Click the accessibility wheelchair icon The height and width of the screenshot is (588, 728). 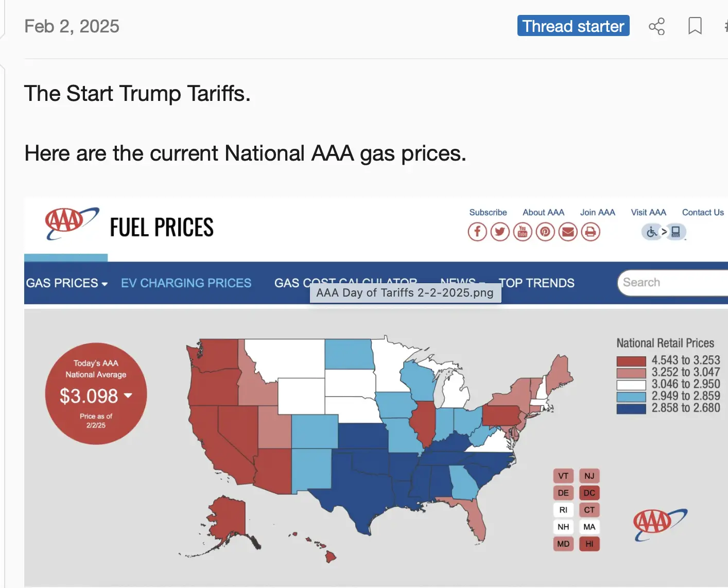click(x=652, y=232)
